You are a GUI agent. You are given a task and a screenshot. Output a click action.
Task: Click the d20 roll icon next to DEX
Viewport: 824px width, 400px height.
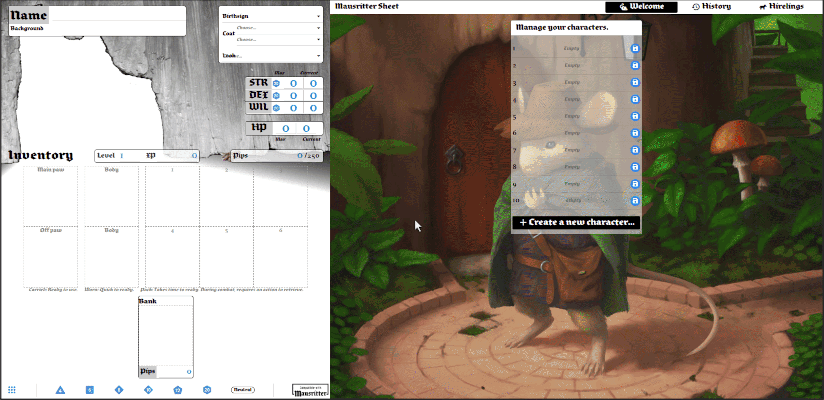pos(276,96)
